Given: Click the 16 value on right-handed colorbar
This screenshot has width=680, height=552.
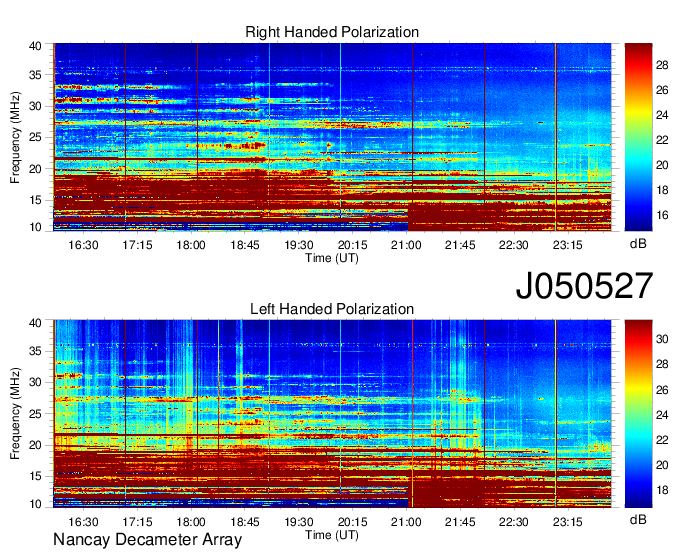Looking at the screenshot, I should [662, 215].
